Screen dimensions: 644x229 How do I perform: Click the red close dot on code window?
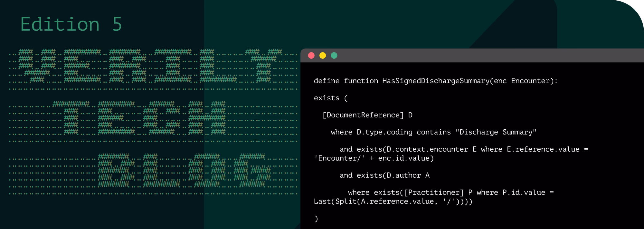tap(311, 55)
